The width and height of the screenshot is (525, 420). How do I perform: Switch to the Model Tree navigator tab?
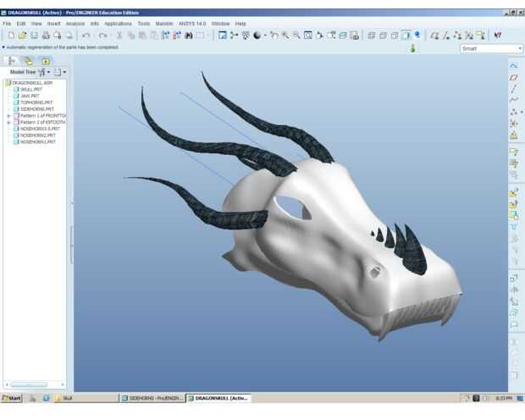click(x=11, y=61)
